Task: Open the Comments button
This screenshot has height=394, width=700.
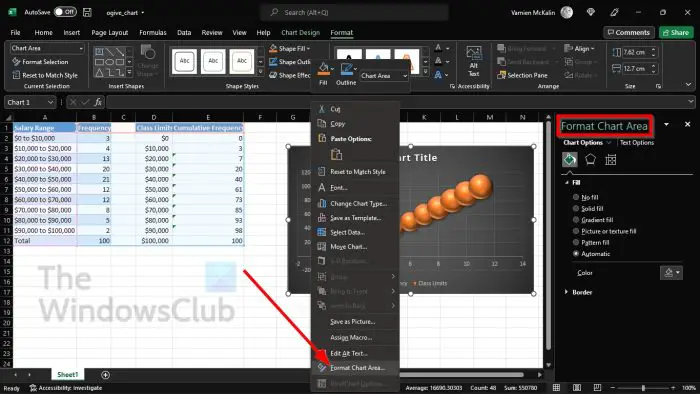Action: tap(629, 33)
